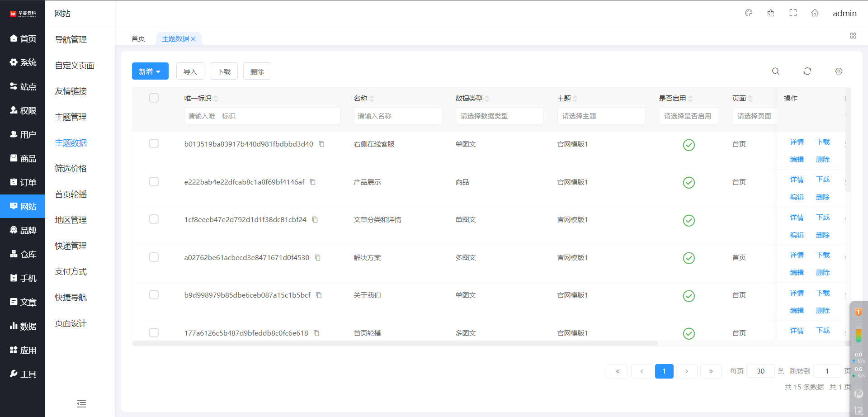Click the 导入 button
The width and height of the screenshot is (868, 417).
tap(190, 71)
